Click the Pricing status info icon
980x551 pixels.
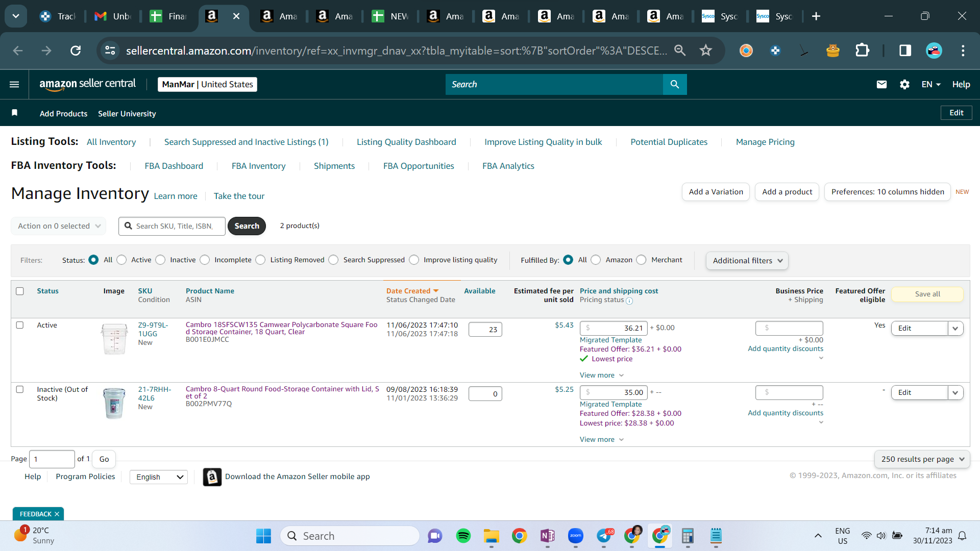(629, 301)
